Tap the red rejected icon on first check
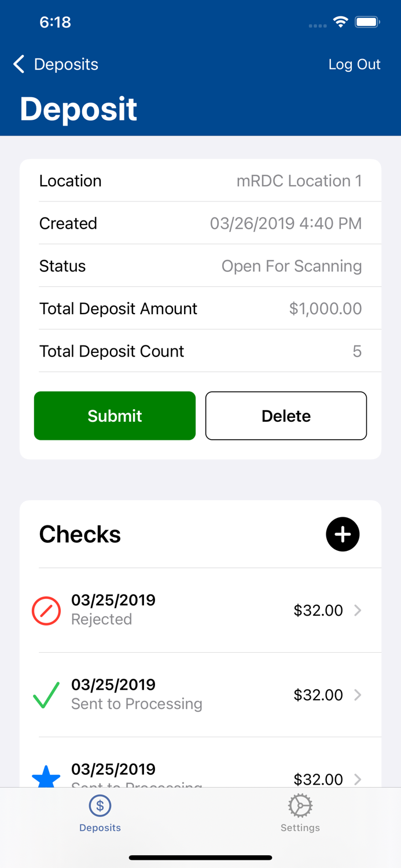 point(46,610)
